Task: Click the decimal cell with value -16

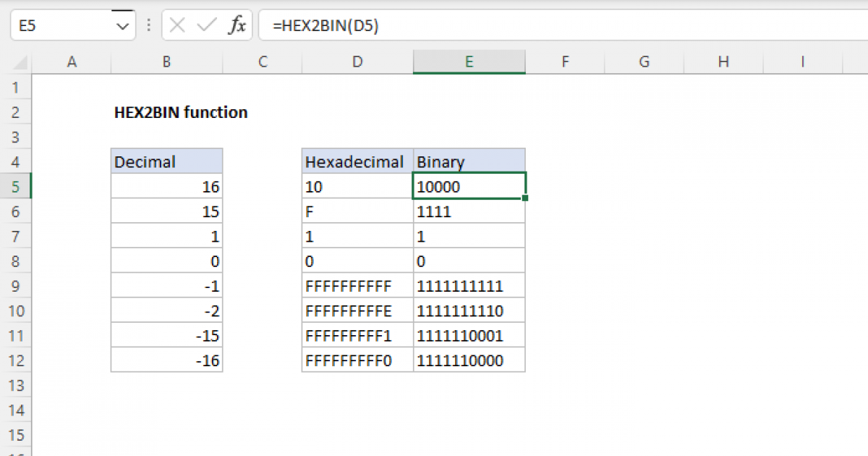Action: 166,360
